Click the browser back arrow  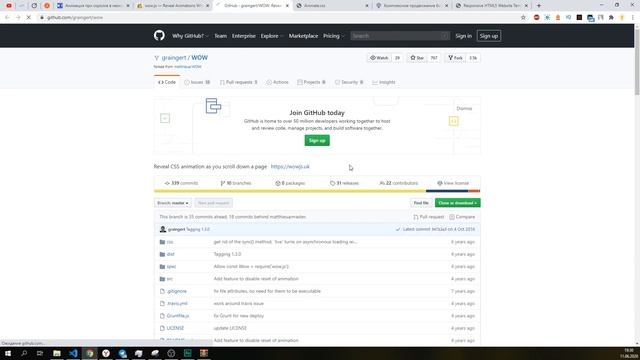(x=7, y=18)
